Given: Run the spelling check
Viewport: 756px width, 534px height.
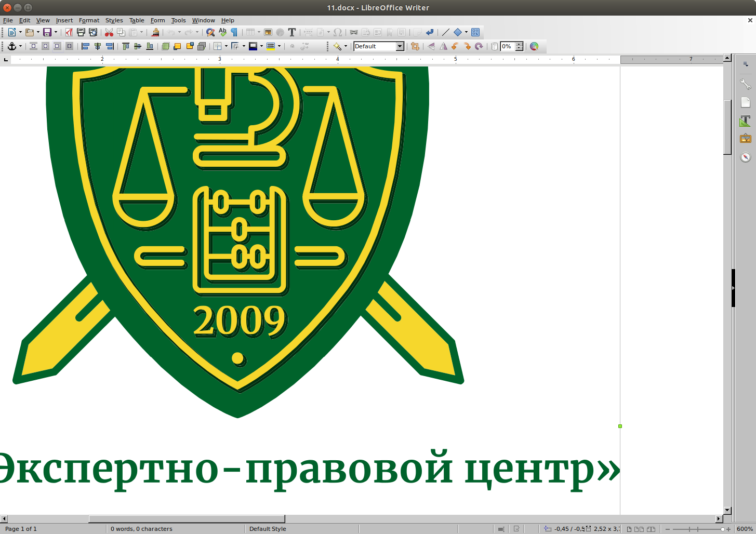Looking at the screenshot, I should point(223,32).
